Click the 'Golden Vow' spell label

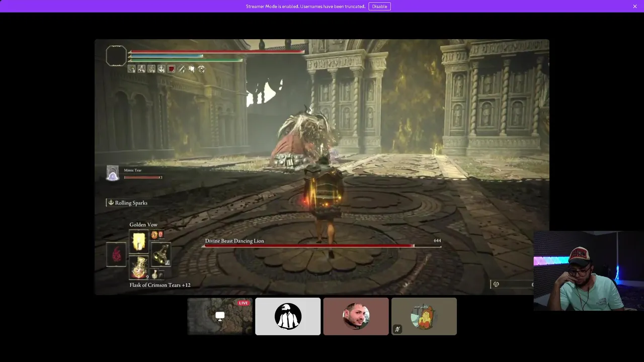143,225
